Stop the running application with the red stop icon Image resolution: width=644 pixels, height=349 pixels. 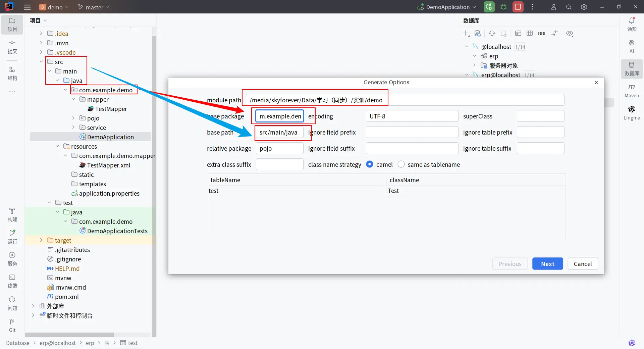click(518, 7)
